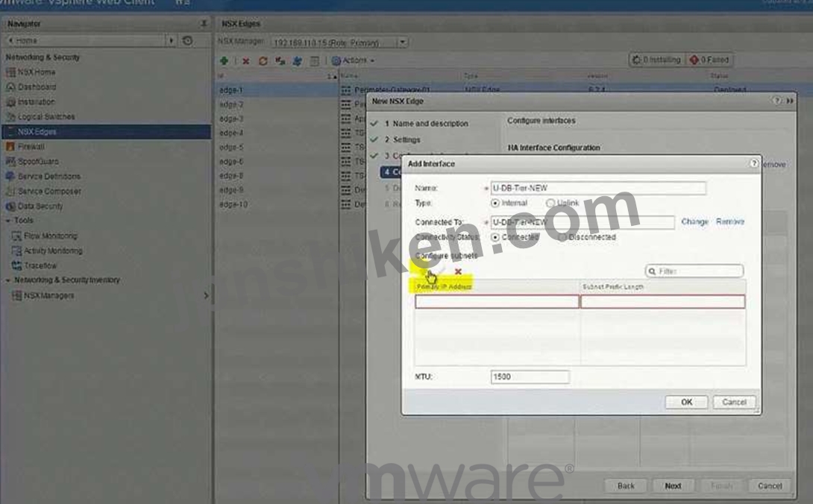Open Dashboard in Navigator
This screenshot has width=813, height=504.
pos(37,87)
